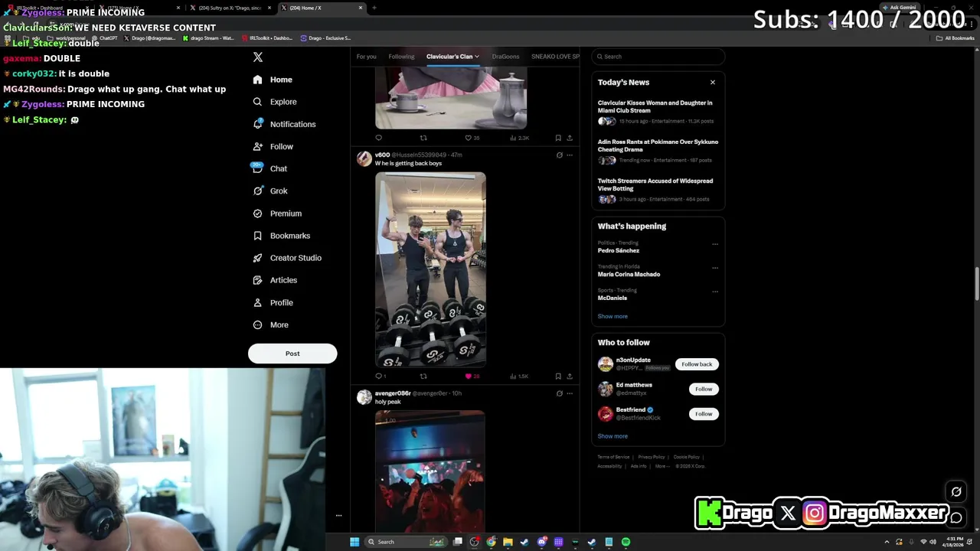Open Notifications in the sidebar
The image size is (980, 551).
(283, 124)
